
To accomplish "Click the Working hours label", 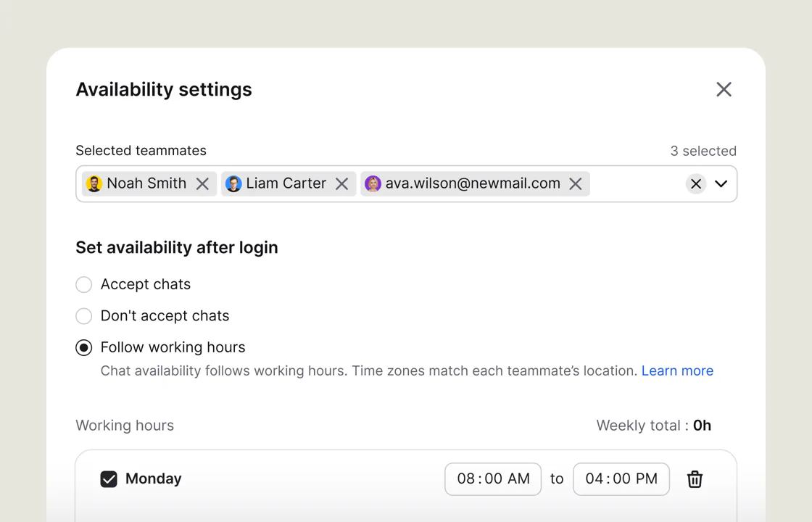I will [x=125, y=425].
